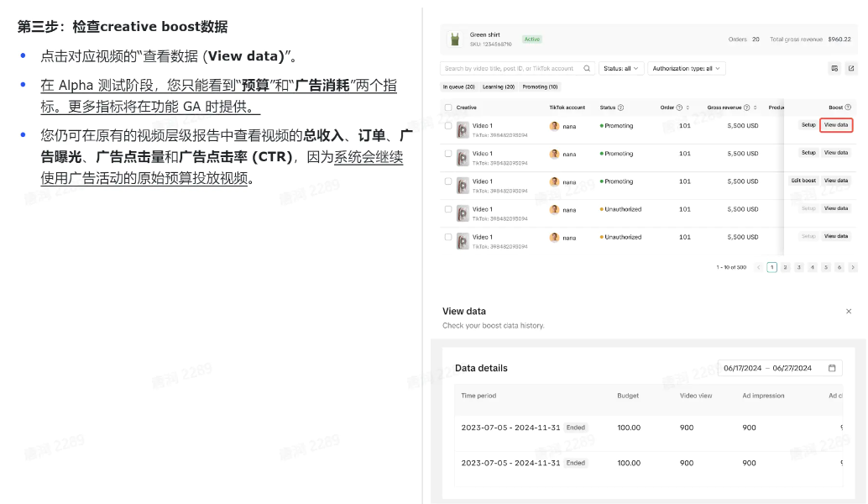
Task: Click the TikTok account column header
Action: click(567, 108)
